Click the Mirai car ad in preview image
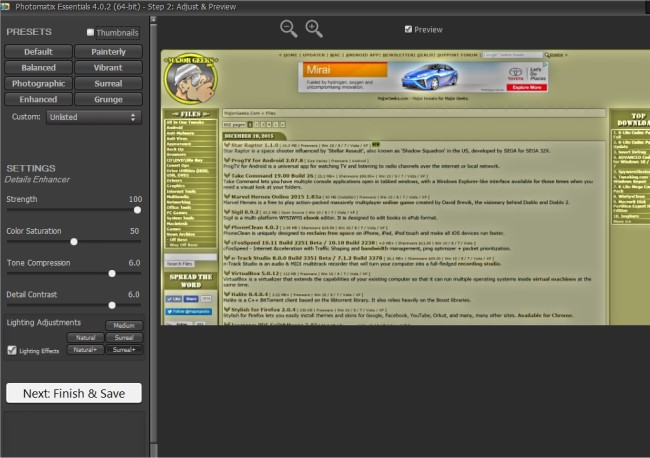 pos(423,77)
